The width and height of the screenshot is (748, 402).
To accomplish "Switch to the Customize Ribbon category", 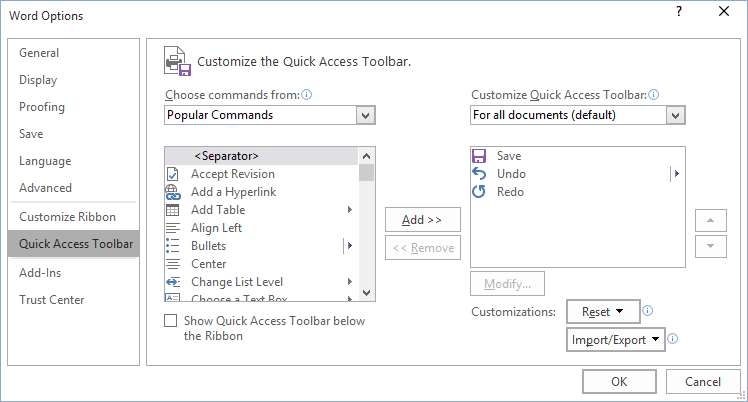I will [x=67, y=217].
